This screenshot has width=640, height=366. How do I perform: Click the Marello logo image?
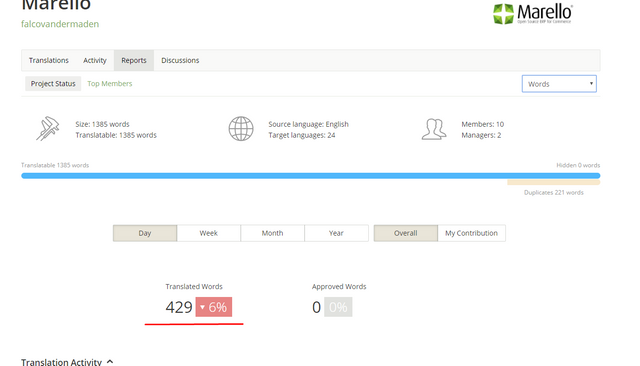533,14
